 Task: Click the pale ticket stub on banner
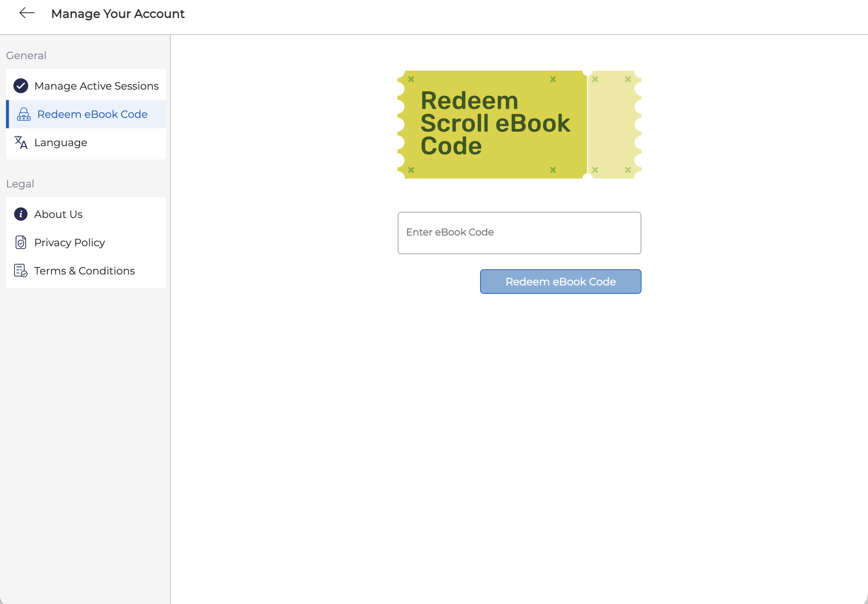pos(613,124)
